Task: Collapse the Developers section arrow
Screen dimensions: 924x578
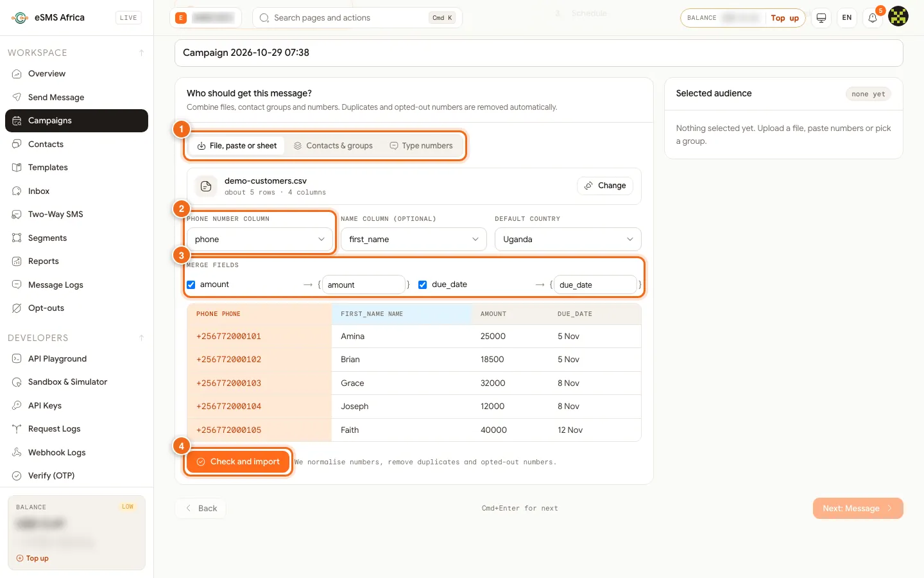Action: click(x=141, y=338)
